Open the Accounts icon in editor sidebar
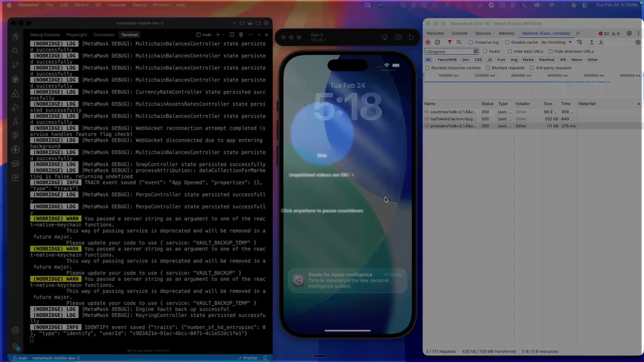 [15, 330]
